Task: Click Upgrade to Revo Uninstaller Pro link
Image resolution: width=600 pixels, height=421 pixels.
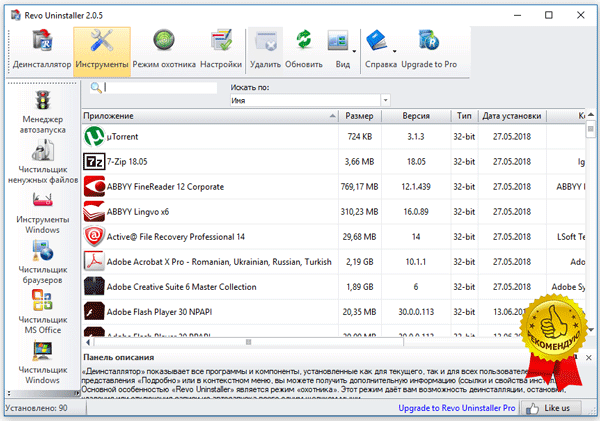Action: 457,408
